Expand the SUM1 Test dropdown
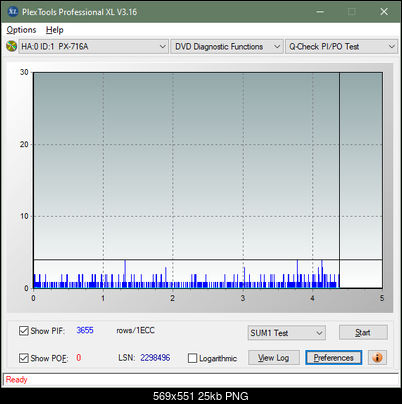This screenshot has width=402, height=404. click(287, 333)
